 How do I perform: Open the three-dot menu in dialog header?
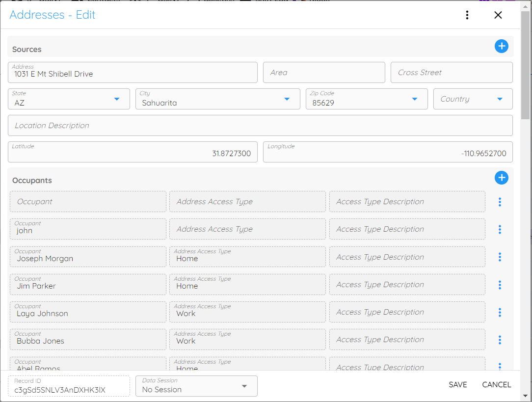coord(467,15)
